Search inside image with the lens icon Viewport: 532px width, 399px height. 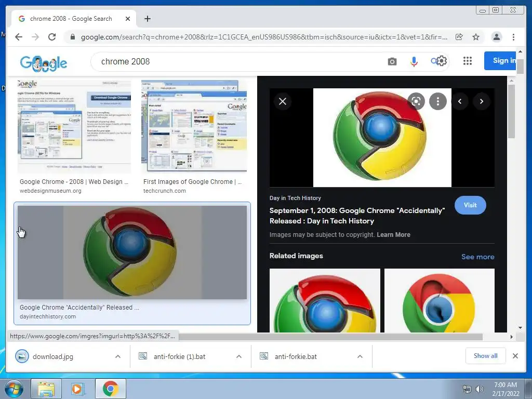point(416,101)
